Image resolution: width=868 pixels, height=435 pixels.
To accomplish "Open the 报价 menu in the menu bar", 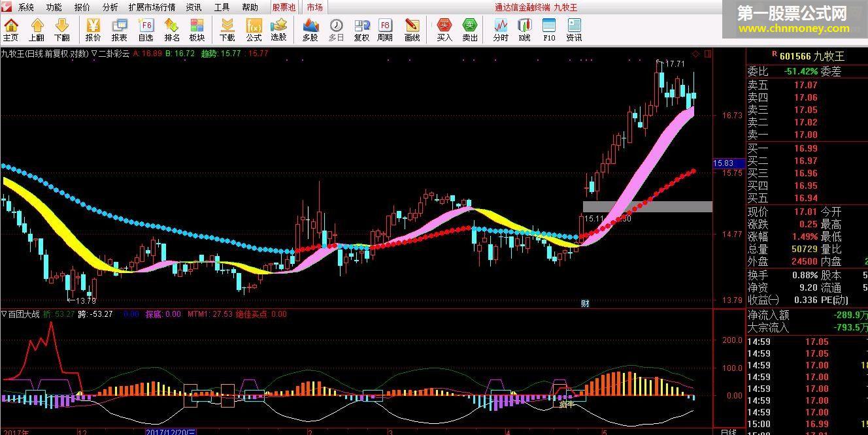I will tap(82, 7).
